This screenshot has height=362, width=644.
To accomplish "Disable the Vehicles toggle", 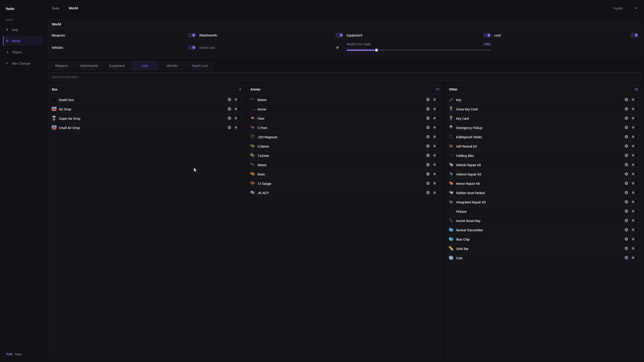I will click(x=192, y=48).
